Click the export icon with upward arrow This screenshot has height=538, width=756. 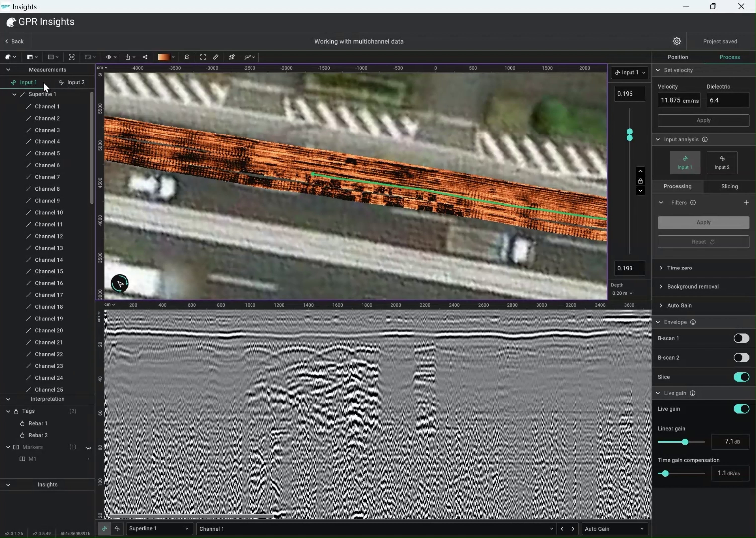[x=127, y=57]
